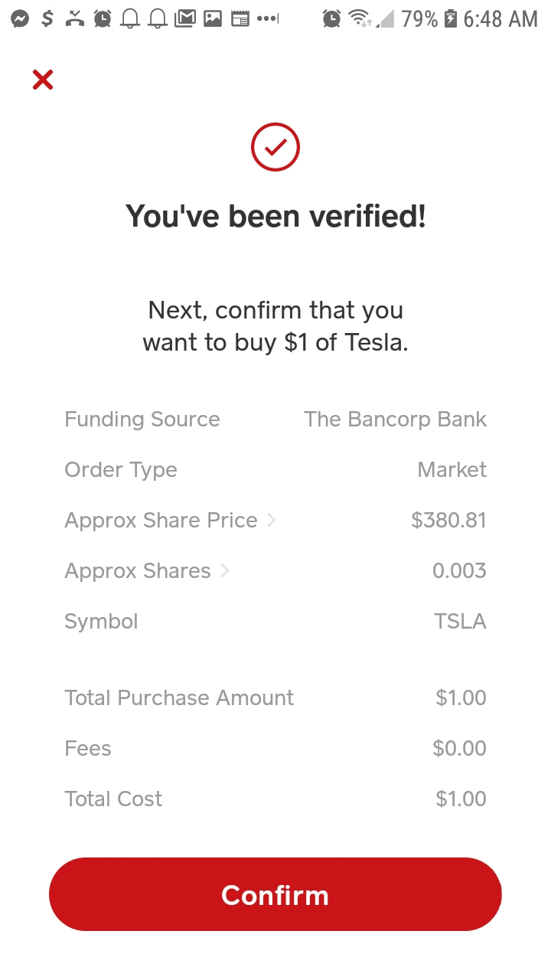Tap the more notifications dots icon
The width and height of the screenshot is (551, 980).
[268, 18]
